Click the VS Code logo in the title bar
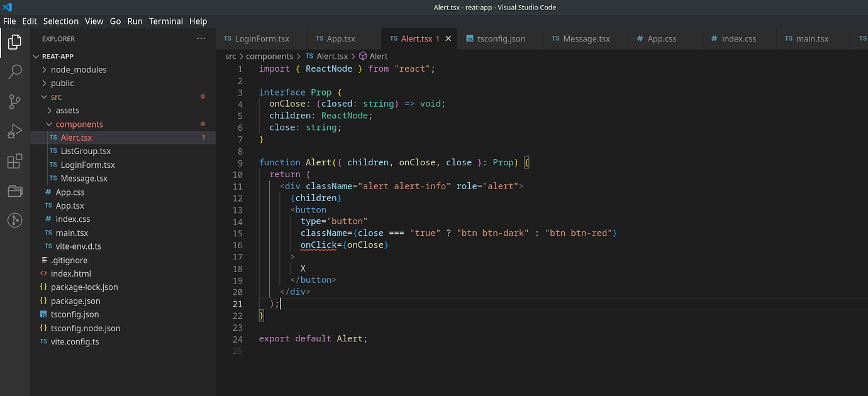Viewport: 868px width, 396px height. point(7,7)
